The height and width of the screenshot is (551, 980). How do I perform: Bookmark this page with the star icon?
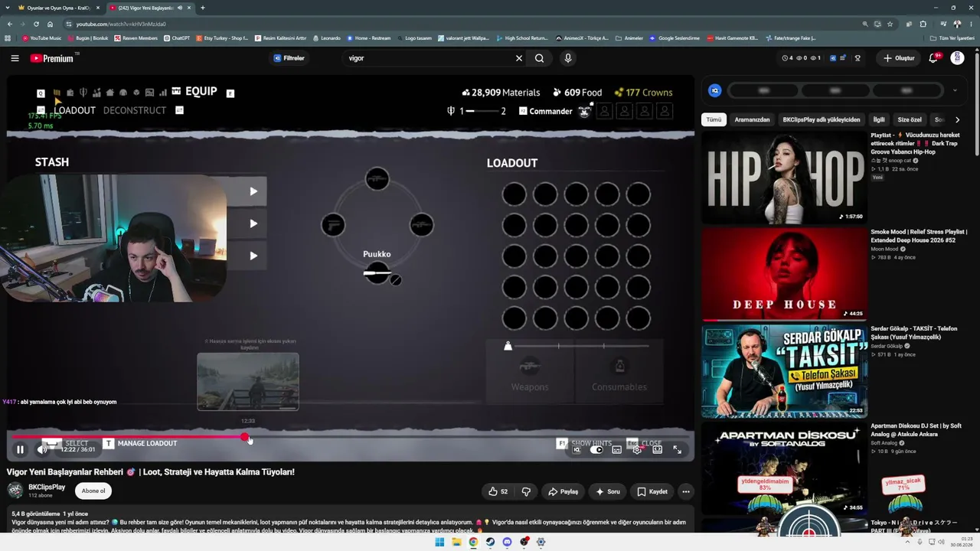pyautogui.click(x=889, y=24)
